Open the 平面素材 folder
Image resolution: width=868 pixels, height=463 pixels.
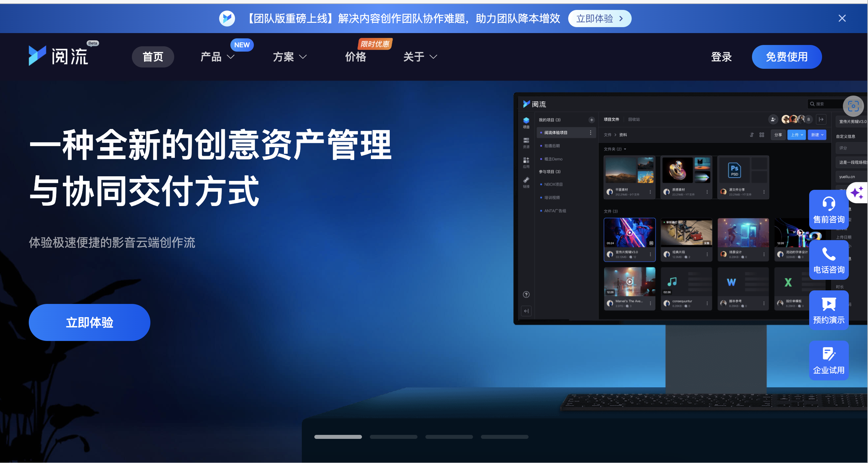click(629, 177)
